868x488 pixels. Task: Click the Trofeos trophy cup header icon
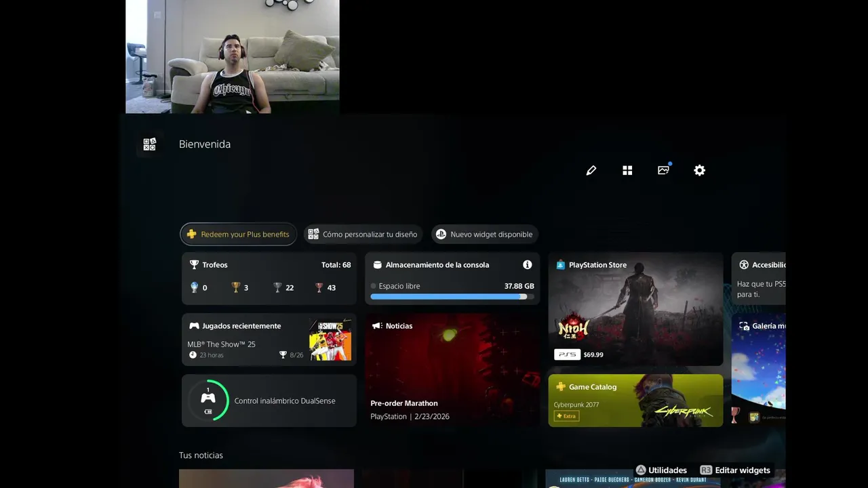(x=194, y=265)
